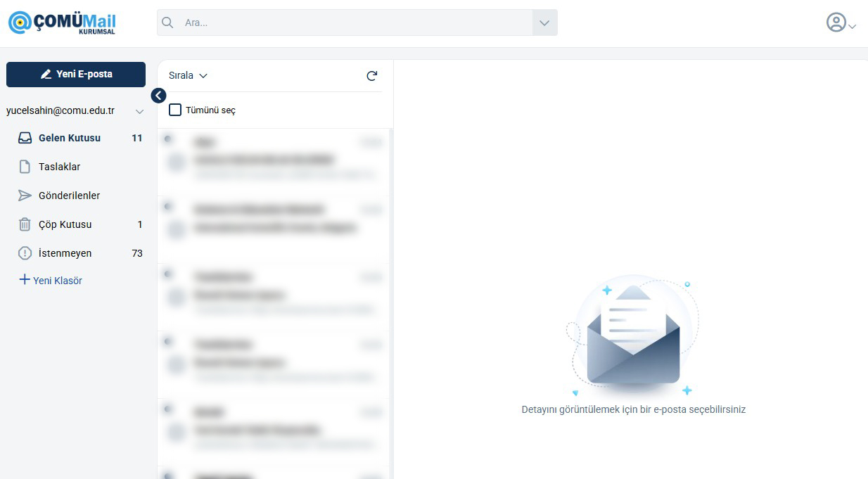Open the Sırala sort dropdown
The height and width of the screenshot is (479, 868).
[188, 76]
